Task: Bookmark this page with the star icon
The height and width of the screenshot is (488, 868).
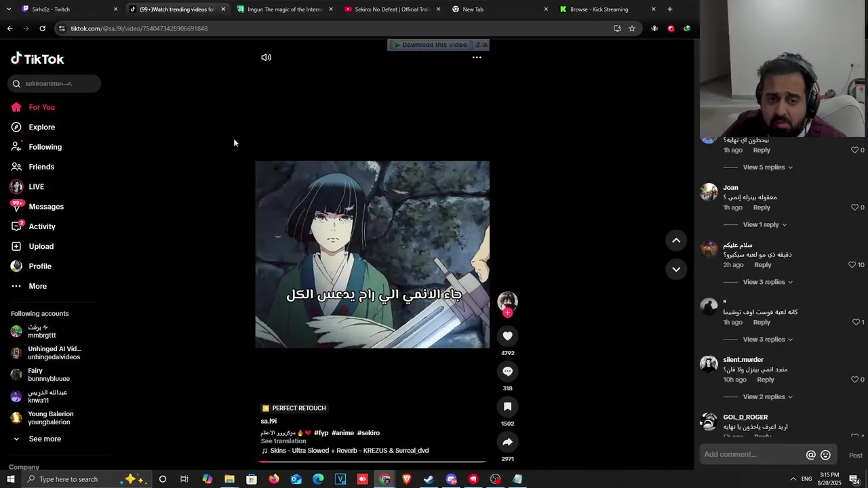Action: coord(632,28)
